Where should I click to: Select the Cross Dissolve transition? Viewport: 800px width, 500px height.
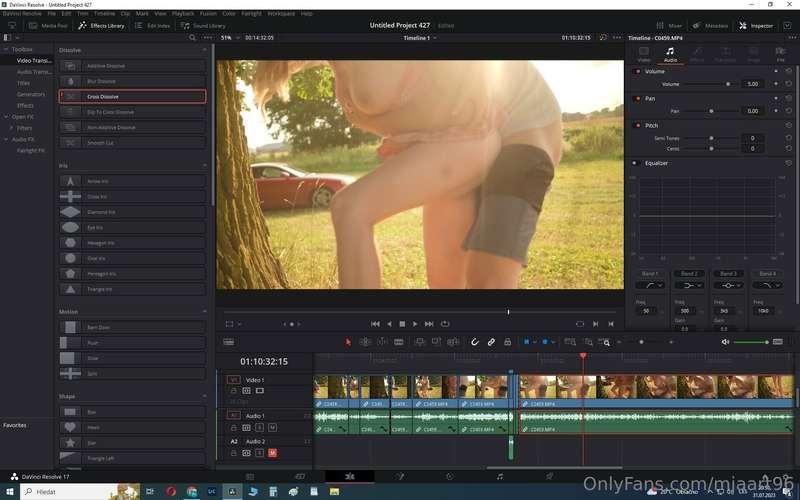click(x=133, y=96)
